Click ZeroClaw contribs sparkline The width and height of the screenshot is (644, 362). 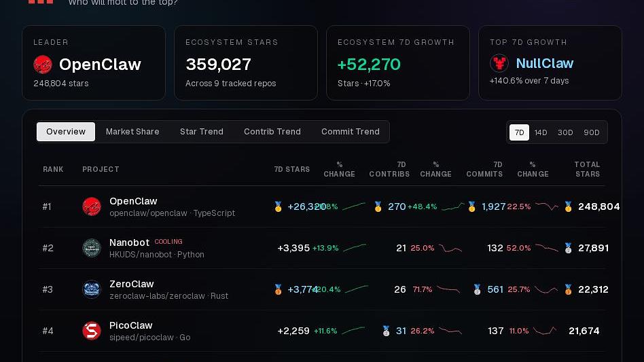[x=448, y=289]
